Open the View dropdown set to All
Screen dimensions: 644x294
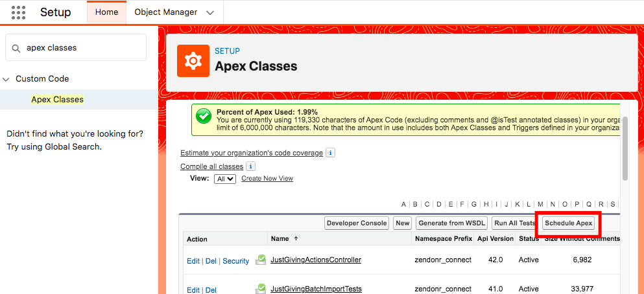(225, 179)
